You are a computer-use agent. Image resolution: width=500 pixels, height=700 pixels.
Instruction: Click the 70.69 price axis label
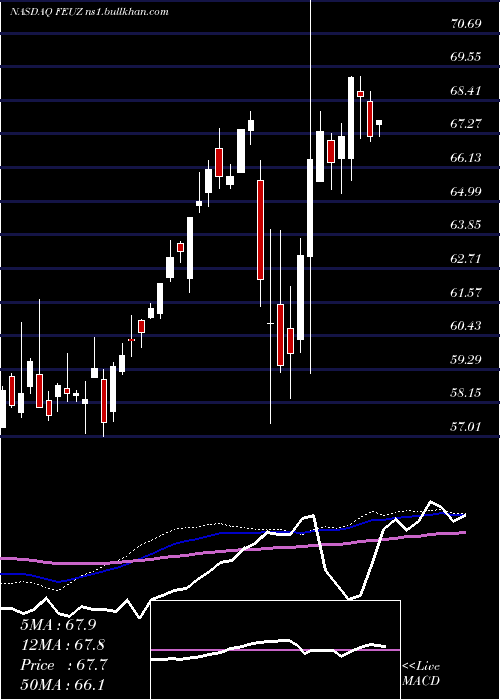[x=466, y=23]
